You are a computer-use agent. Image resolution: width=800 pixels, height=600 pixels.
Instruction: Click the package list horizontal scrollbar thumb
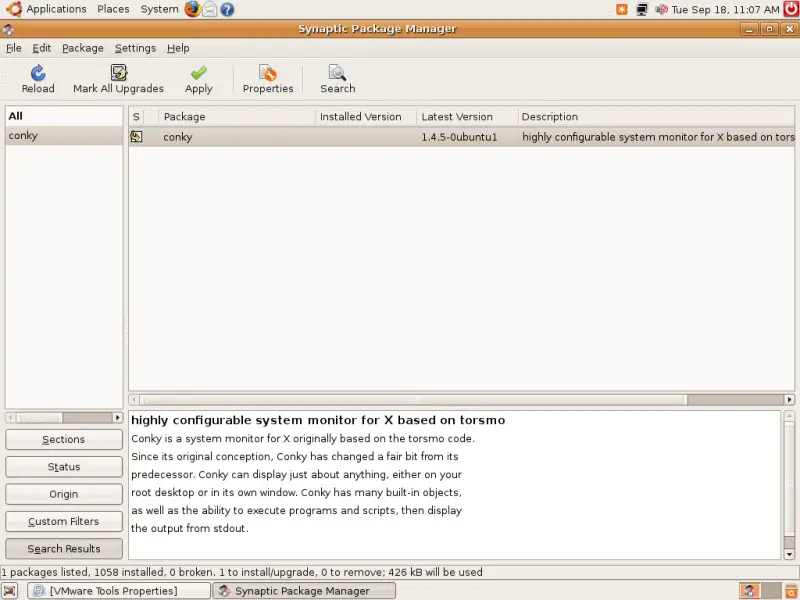pyautogui.click(x=414, y=399)
